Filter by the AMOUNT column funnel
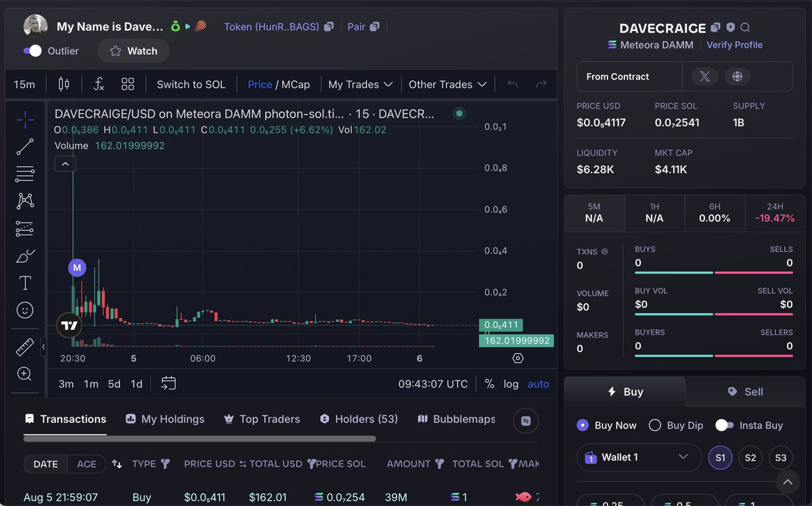Viewport: 812px width, 506px height. (x=440, y=463)
